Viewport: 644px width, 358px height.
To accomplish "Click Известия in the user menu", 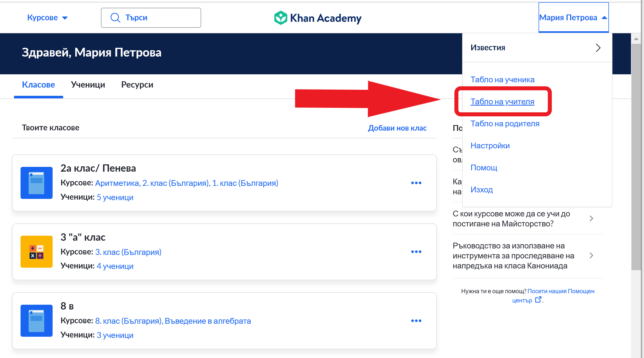I will pyautogui.click(x=488, y=48).
